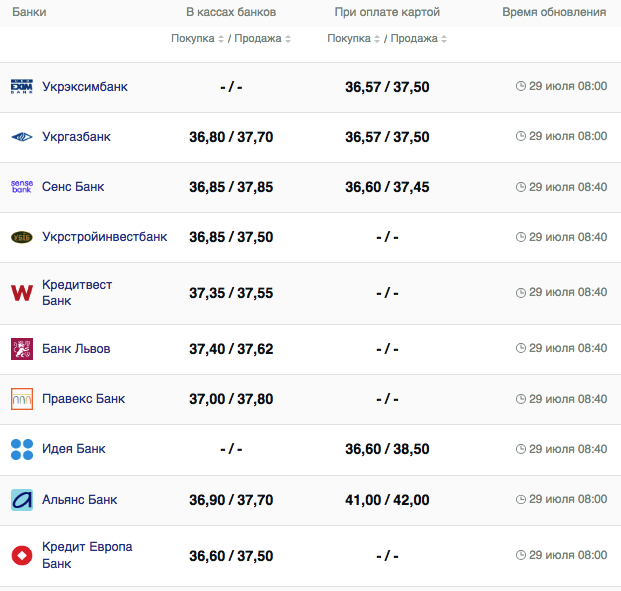Open the Идея Банк link

coord(73,449)
